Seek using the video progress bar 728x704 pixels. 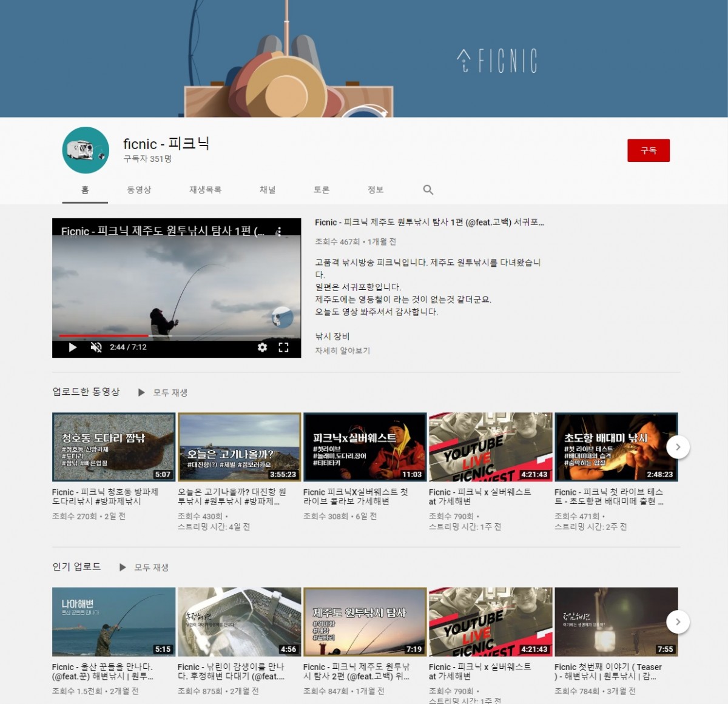tap(176, 335)
